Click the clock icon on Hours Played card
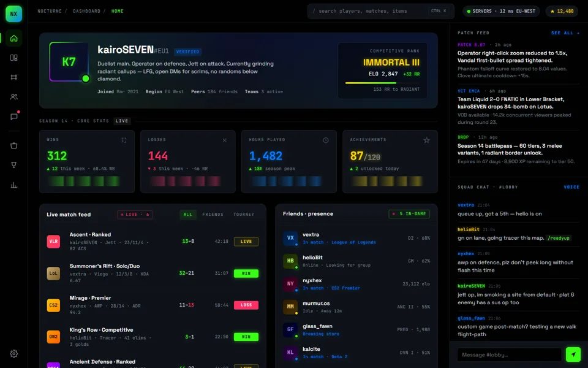The image size is (588, 368). coord(326,140)
